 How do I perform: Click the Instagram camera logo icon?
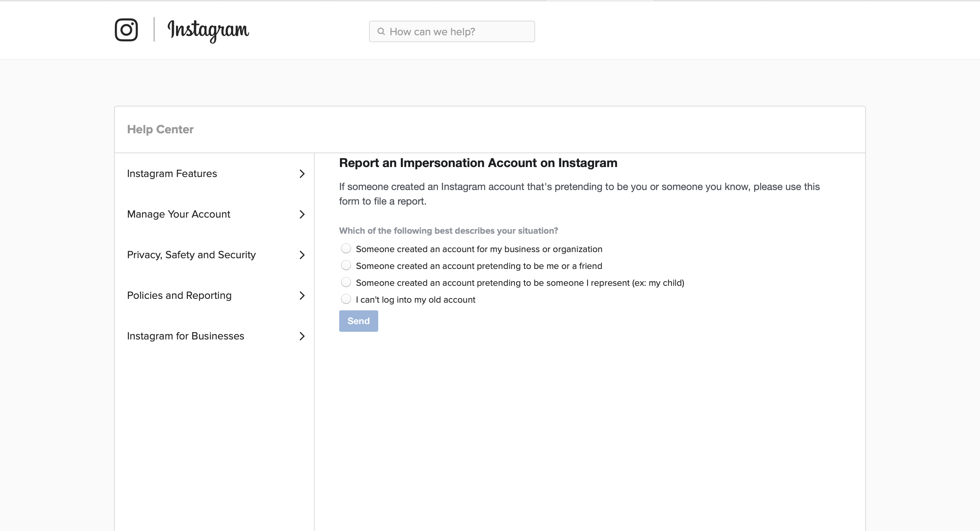126,30
